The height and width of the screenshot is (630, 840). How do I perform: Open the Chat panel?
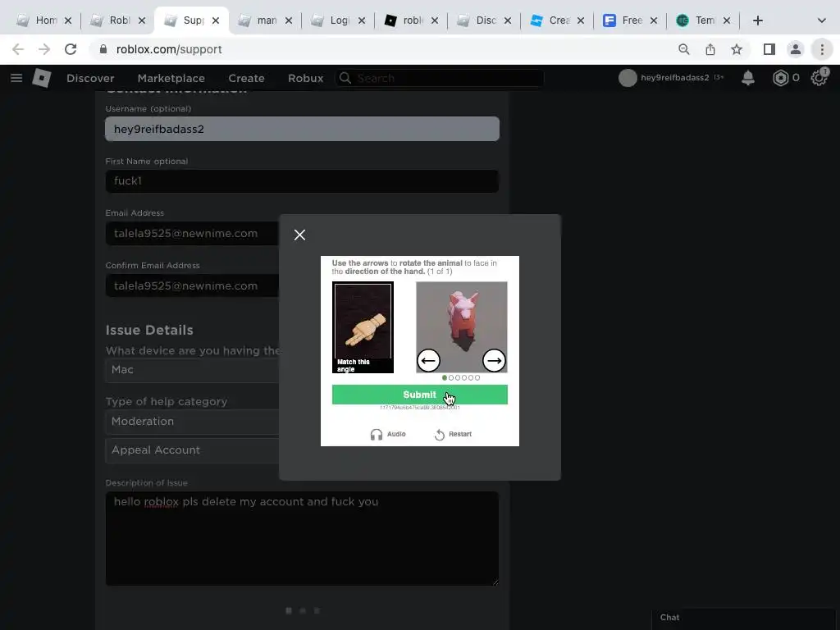[x=743, y=618]
